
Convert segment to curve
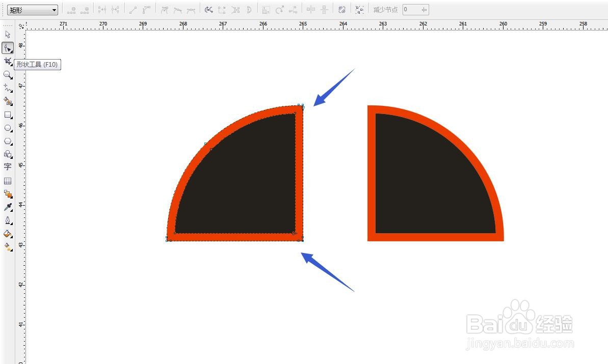click(146, 10)
